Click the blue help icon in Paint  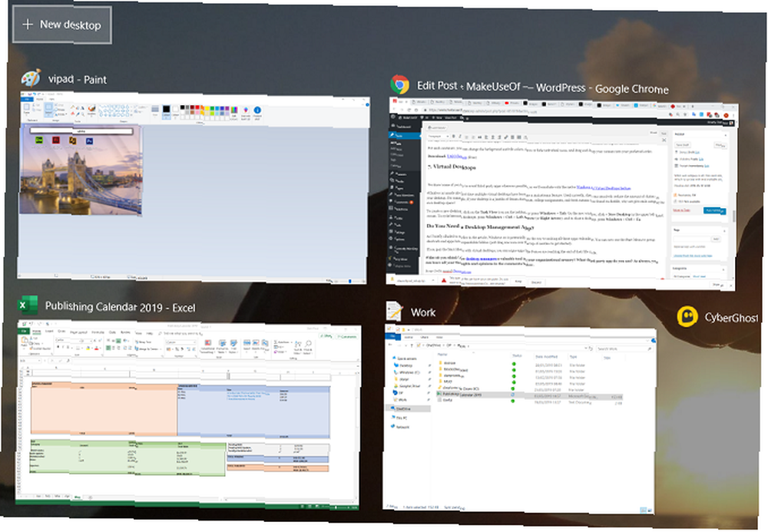pyautogui.click(x=366, y=104)
